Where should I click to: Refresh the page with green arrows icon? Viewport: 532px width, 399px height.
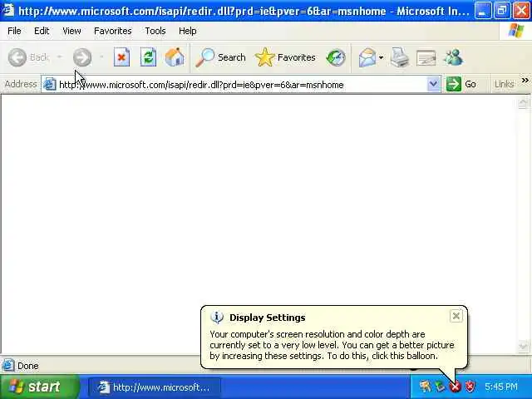tap(148, 57)
